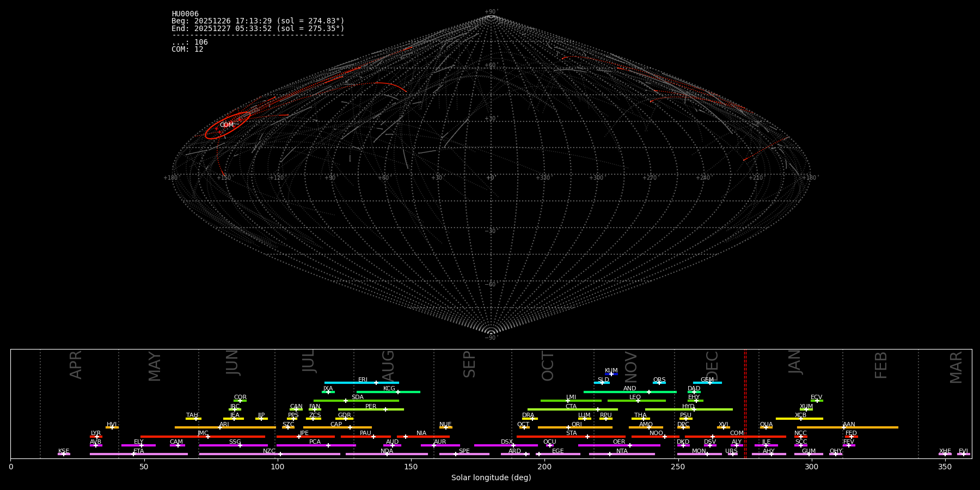Viewport: 980px width, 490px height.
Task: Select the AND green shower bar
Action: (x=630, y=392)
